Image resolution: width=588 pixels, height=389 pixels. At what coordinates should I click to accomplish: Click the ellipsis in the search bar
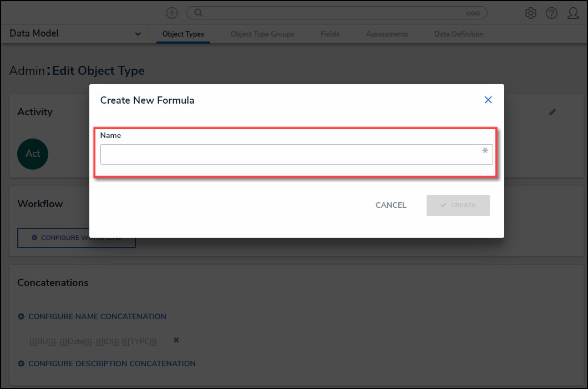coord(473,13)
